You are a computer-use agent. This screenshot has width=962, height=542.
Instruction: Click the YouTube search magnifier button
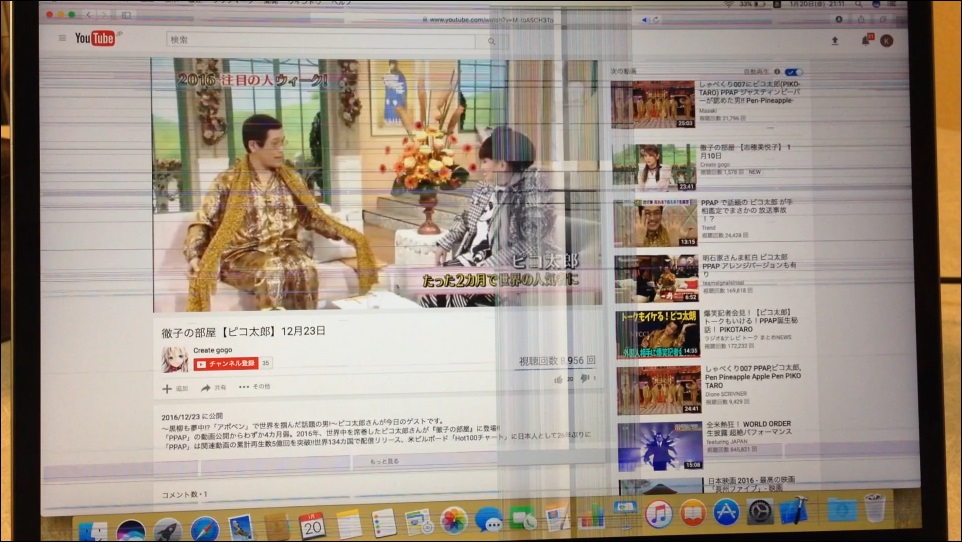tap(491, 42)
